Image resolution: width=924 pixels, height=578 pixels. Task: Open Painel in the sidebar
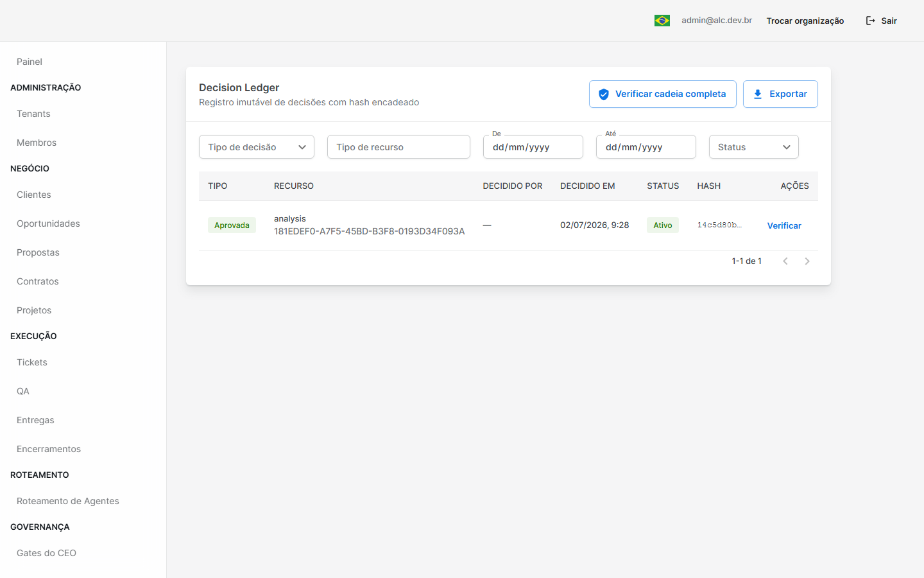tap(30, 62)
